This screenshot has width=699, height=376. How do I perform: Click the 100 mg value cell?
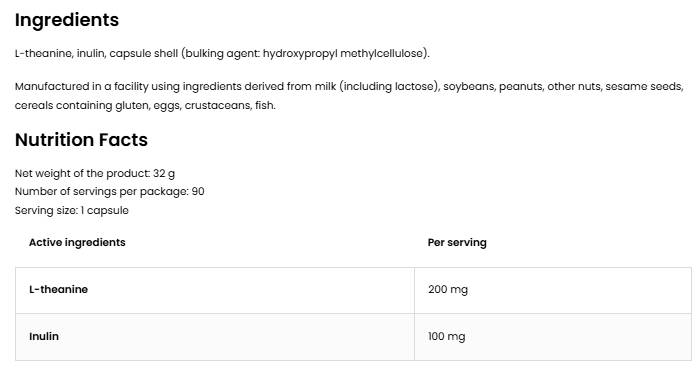(x=553, y=337)
